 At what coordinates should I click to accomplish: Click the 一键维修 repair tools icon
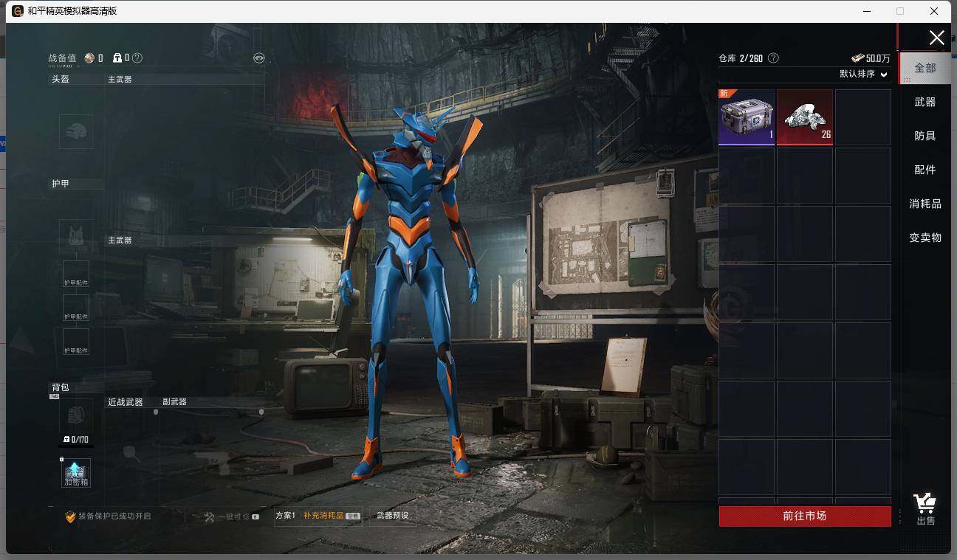tap(209, 516)
